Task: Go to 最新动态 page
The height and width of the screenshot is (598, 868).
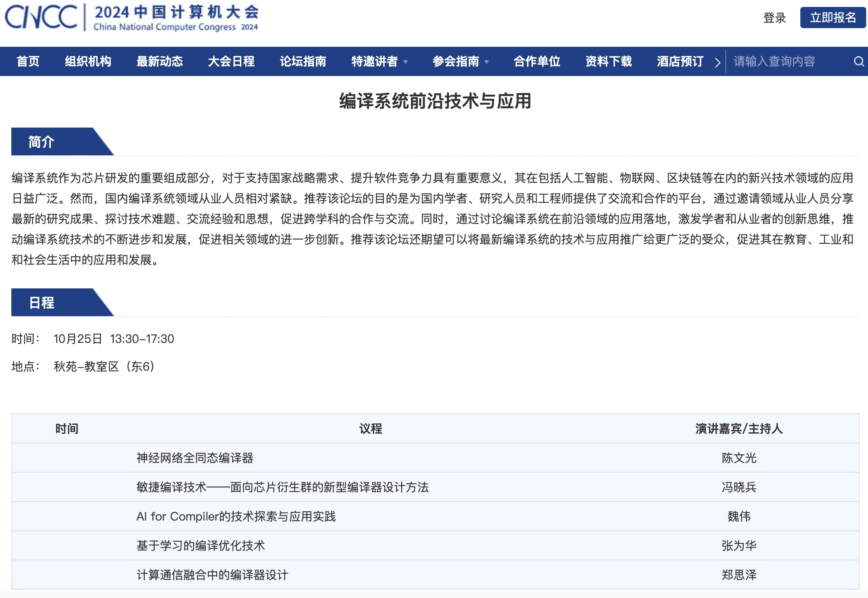Action: [160, 61]
